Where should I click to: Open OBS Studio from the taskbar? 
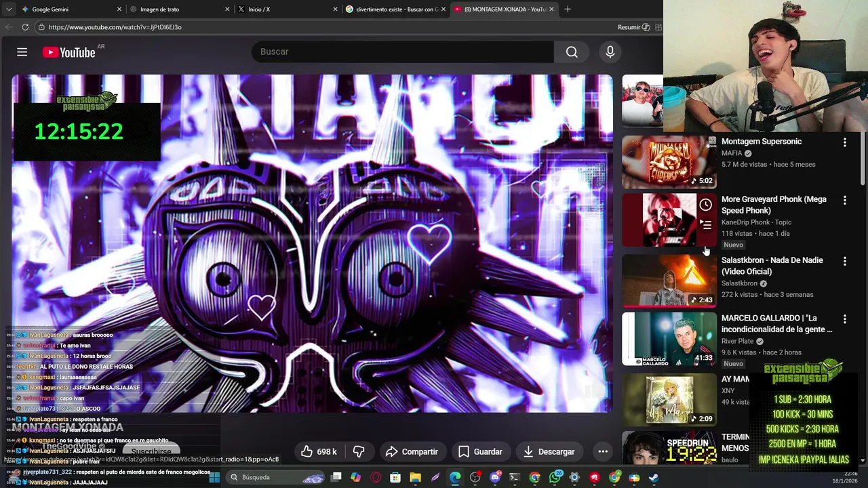click(x=475, y=477)
